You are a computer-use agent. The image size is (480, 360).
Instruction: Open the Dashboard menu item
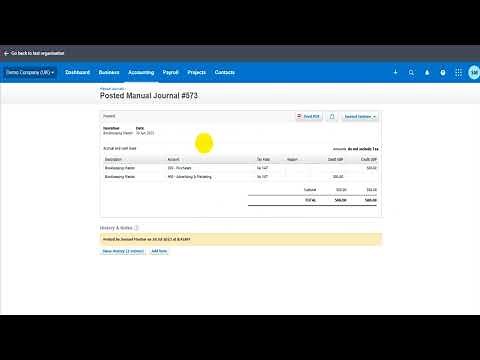coord(77,72)
